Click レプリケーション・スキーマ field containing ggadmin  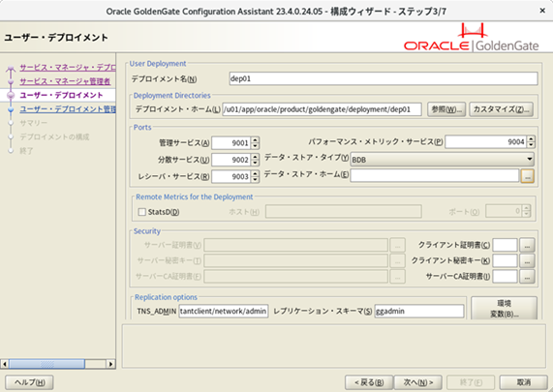[419, 312]
